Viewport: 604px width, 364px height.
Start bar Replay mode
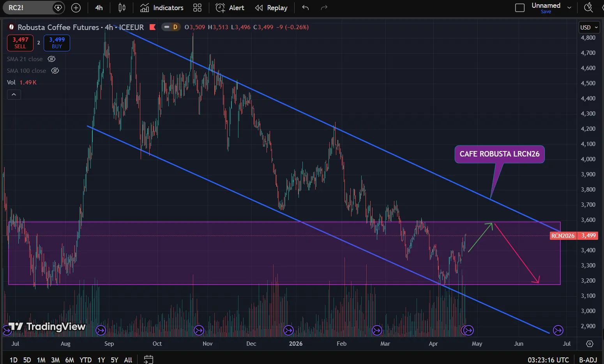271,8
